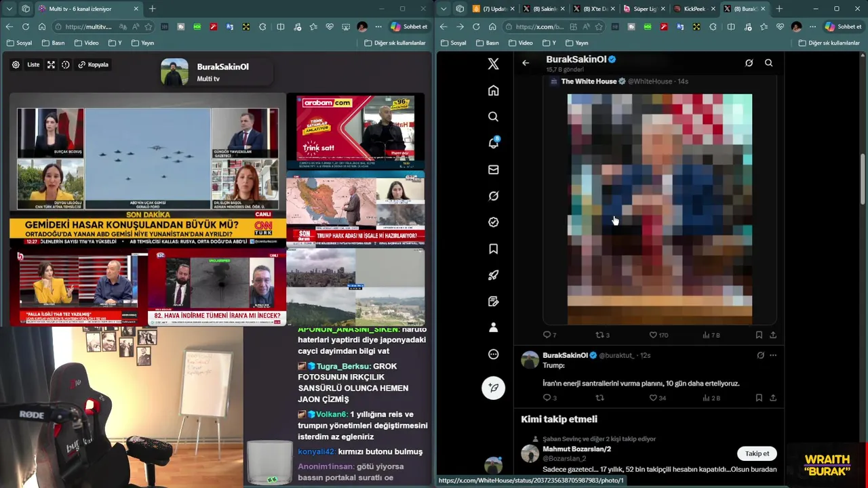
Task: Open split screen icon in X browser window
Action: click(x=730, y=26)
